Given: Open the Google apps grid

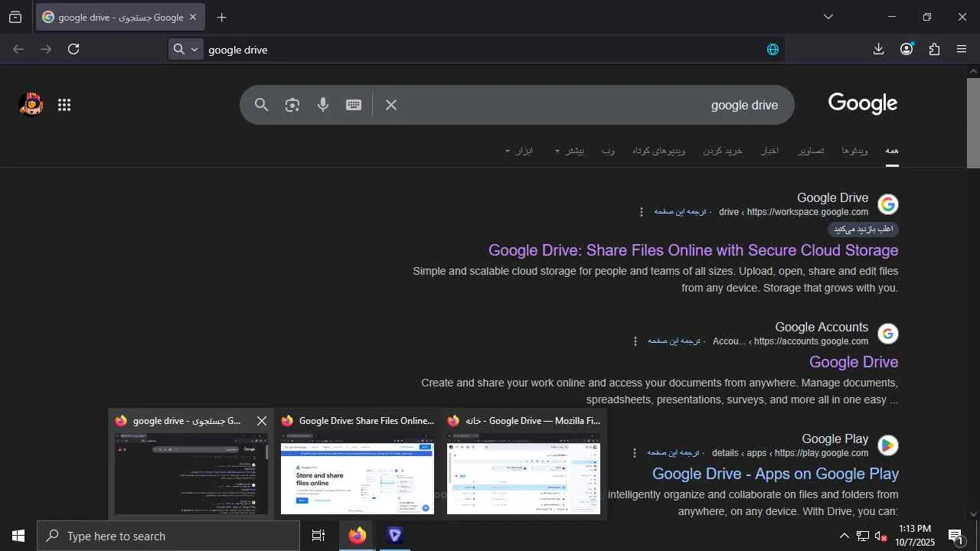Looking at the screenshot, I should tap(64, 105).
